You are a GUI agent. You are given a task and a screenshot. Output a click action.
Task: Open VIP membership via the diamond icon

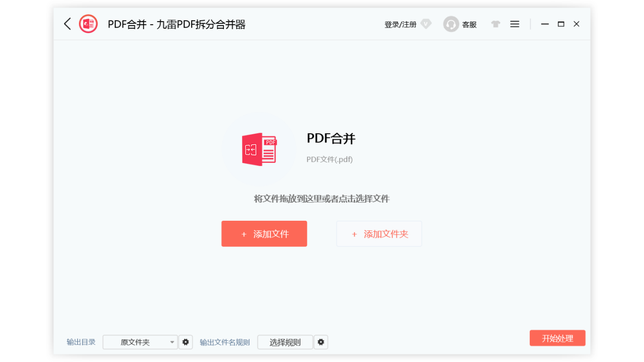[426, 24]
